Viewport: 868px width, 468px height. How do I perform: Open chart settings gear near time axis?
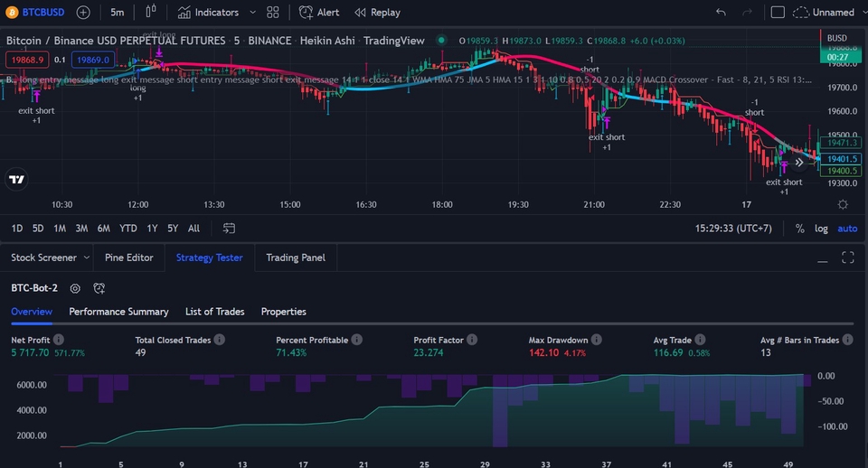(843, 205)
